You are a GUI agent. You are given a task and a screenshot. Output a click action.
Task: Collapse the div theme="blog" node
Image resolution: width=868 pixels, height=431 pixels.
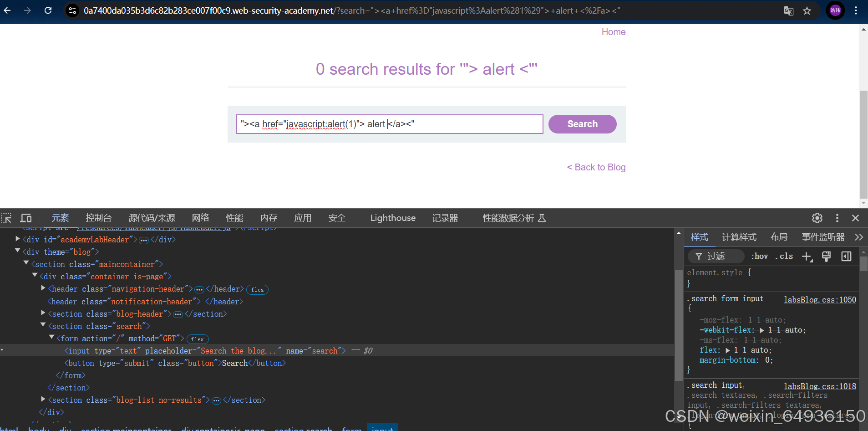pyautogui.click(x=18, y=251)
